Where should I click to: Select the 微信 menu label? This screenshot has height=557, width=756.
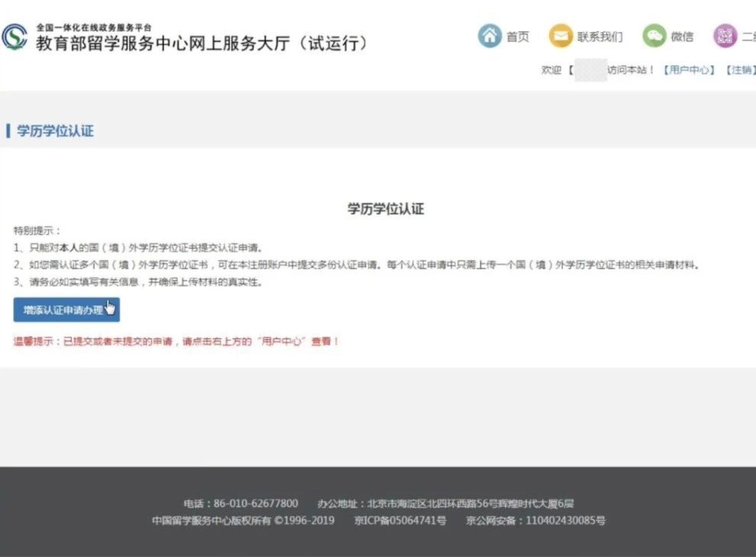[x=682, y=37]
